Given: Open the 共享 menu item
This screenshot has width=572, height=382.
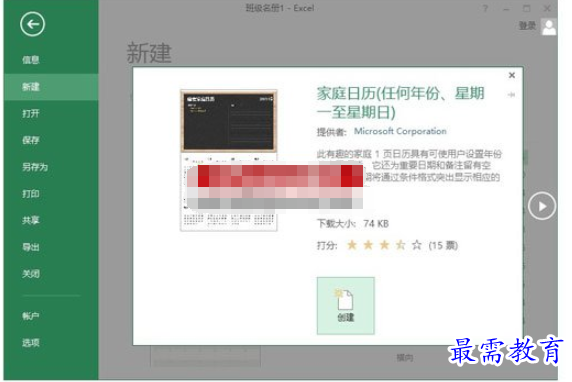Looking at the screenshot, I should tap(31, 220).
